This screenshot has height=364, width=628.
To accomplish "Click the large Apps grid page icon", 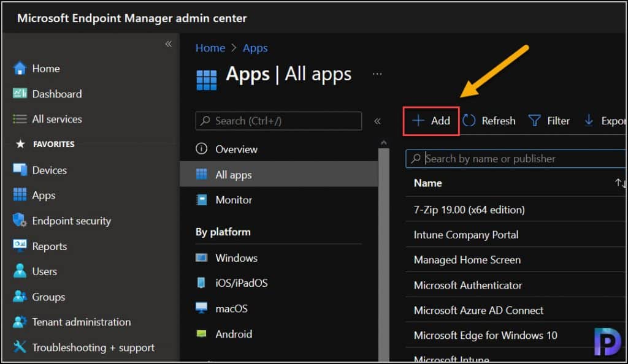I will point(207,80).
